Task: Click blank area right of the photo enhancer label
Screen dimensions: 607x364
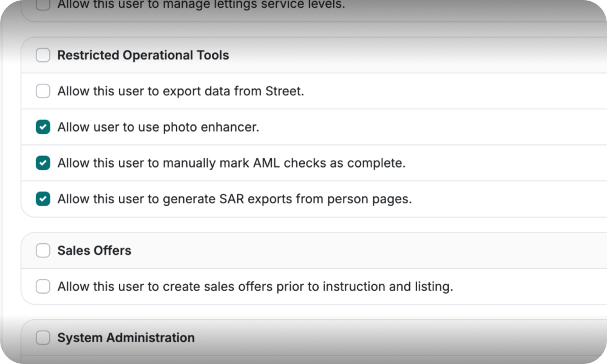Action: tap(425, 127)
